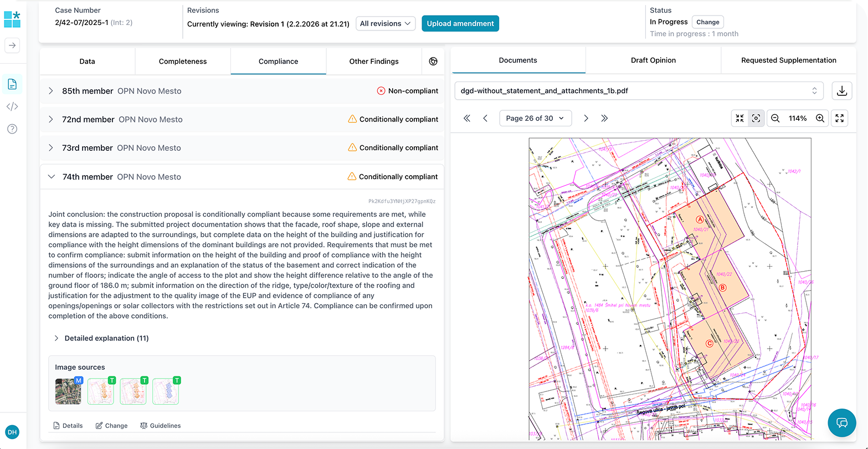Download the current PDF document
This screenshot has height=449, width=868.
pos(841,91)
